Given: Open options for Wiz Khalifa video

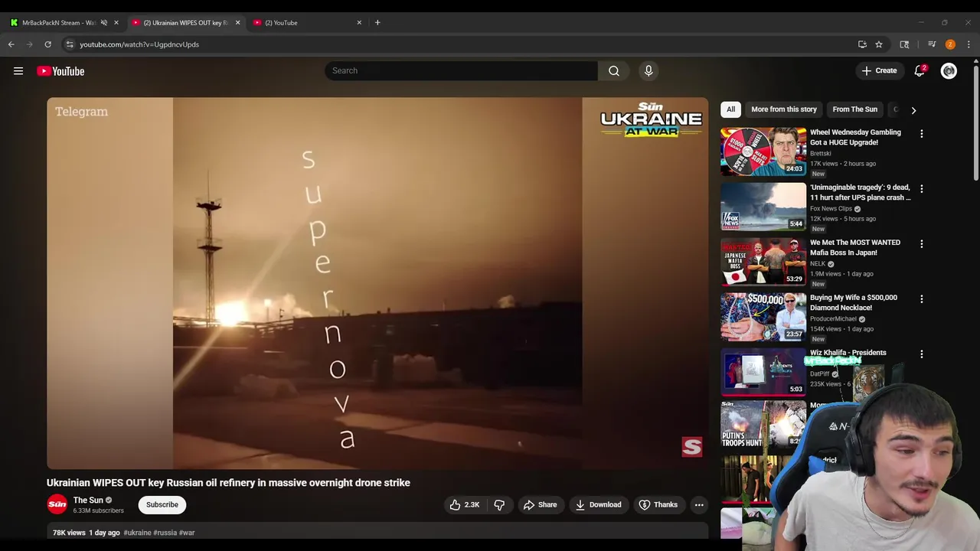Looking at the screenshot, I should [x=922, y=354].
